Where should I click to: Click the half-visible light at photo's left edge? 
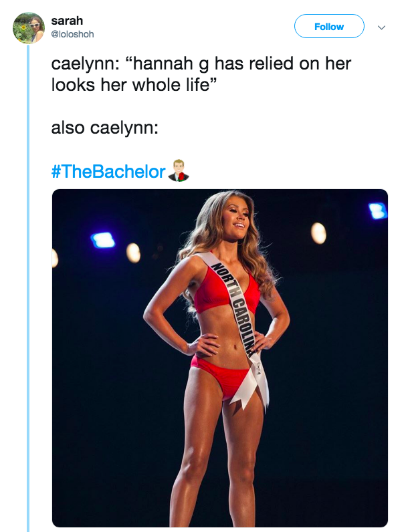55,258
